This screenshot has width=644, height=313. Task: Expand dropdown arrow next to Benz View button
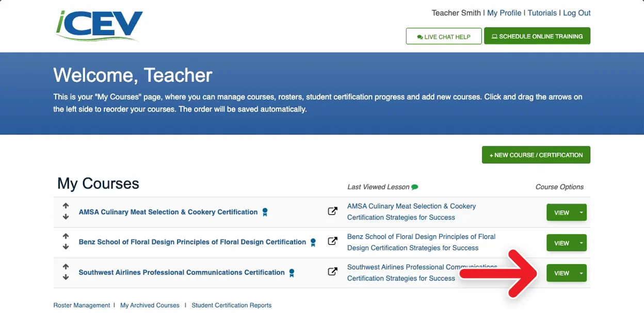(x=581, y=243)
